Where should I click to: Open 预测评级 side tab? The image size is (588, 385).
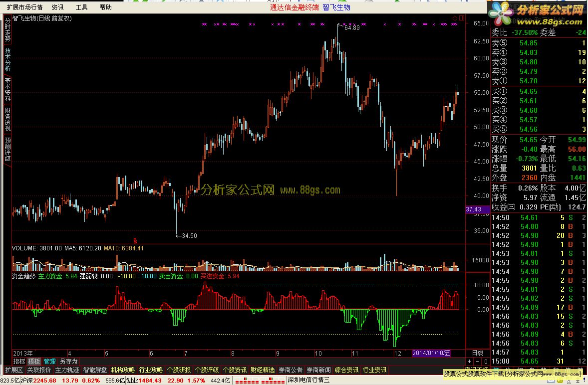(7, 149)
